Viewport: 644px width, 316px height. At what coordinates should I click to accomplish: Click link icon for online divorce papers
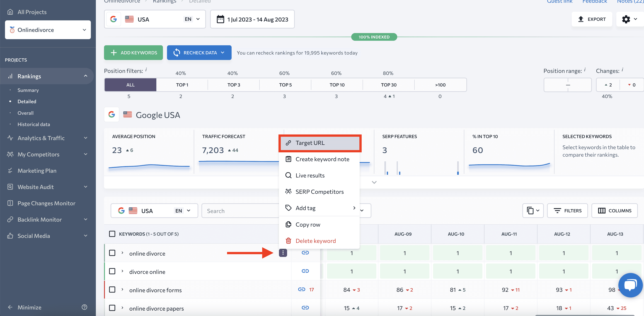coord(305,307)
